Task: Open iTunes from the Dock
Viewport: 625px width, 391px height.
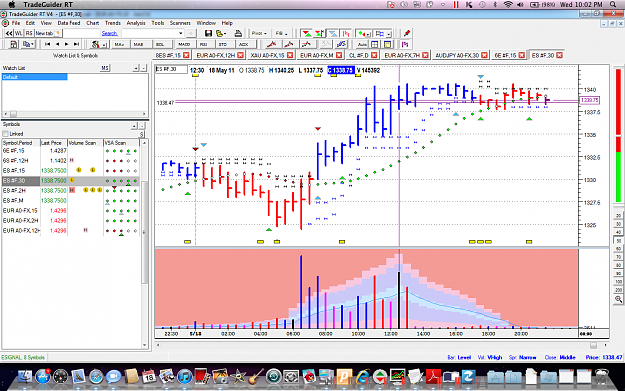Action: tap(185, 376)
